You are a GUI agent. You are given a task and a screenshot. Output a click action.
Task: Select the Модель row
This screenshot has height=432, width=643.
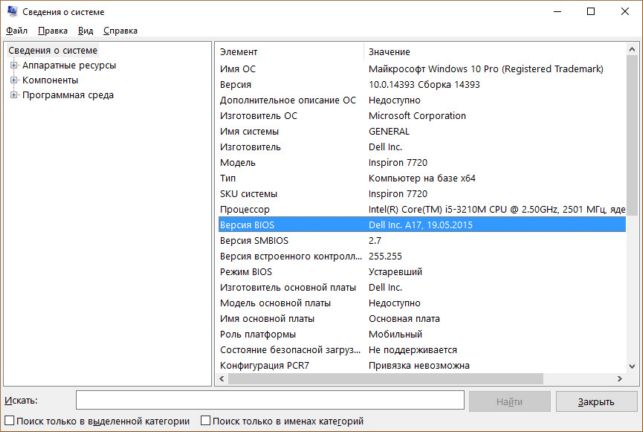pos(422,162)
